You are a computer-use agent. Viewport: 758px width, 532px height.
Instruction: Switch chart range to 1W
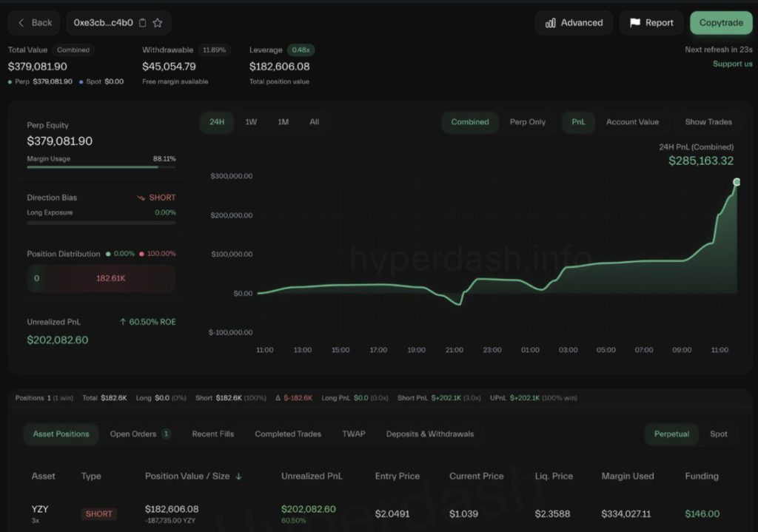[x=251, y=122]
